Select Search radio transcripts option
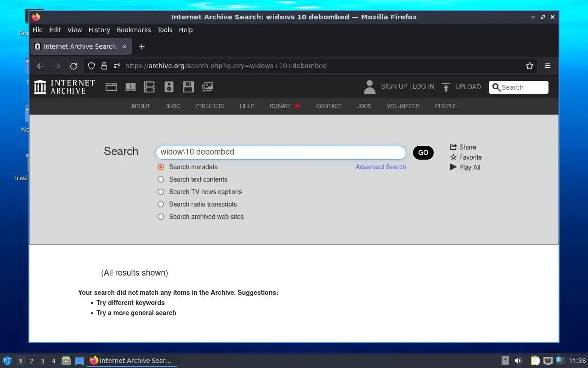The height and width of the screenshot is (368, 588). [161, 204]
